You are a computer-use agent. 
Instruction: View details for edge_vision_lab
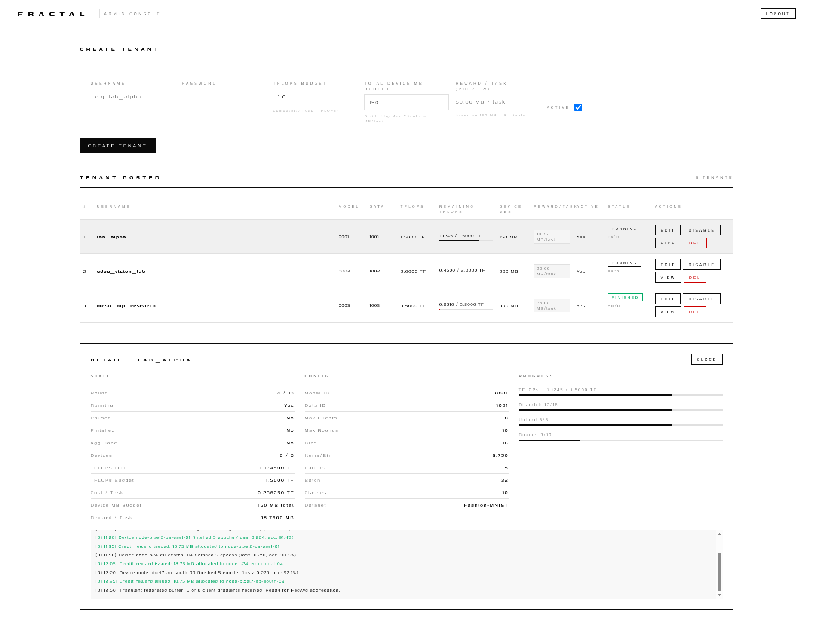pyautogui.click(x=668, y=278)
